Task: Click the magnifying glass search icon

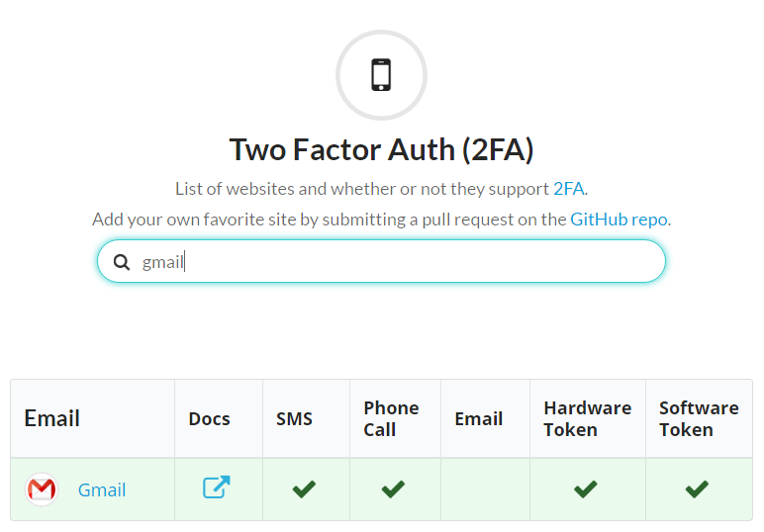Action: click(x=122, y=262)
